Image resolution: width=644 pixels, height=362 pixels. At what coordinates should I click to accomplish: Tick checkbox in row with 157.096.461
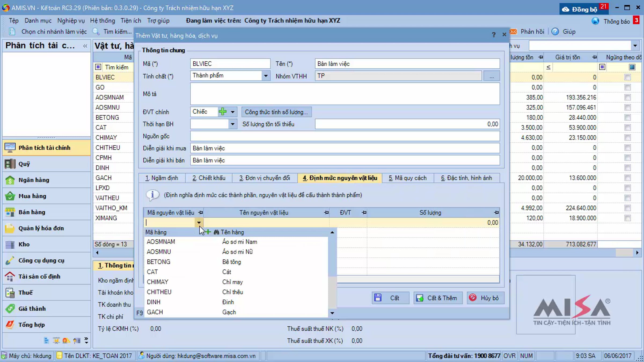coord(627,108)
